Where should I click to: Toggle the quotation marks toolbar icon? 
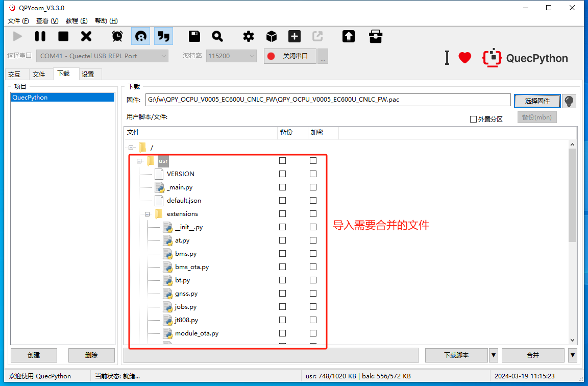point(163,36)
